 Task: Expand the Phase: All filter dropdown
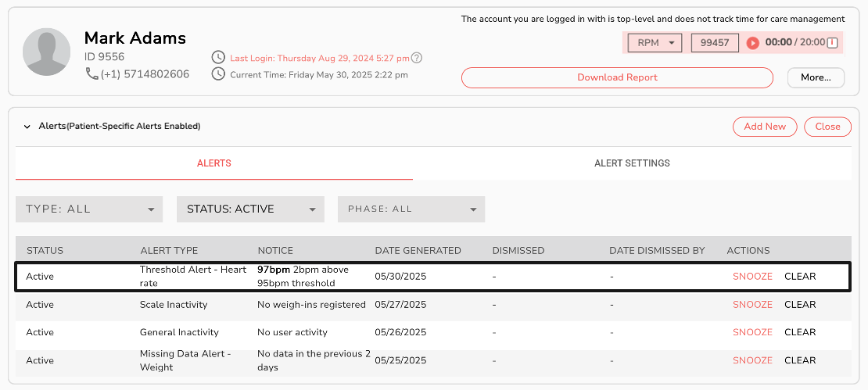tap(411, 209)
